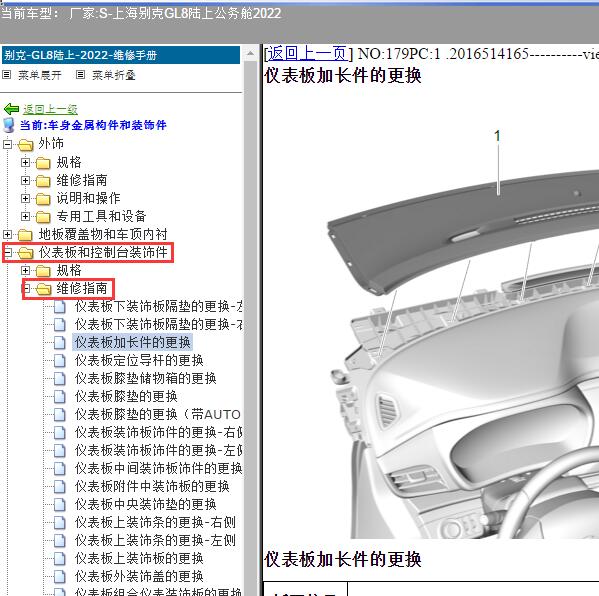Open 仪表板加长件的更换 tree item
The width and height of the screenshot is (599, 596).
click(133, 342)
